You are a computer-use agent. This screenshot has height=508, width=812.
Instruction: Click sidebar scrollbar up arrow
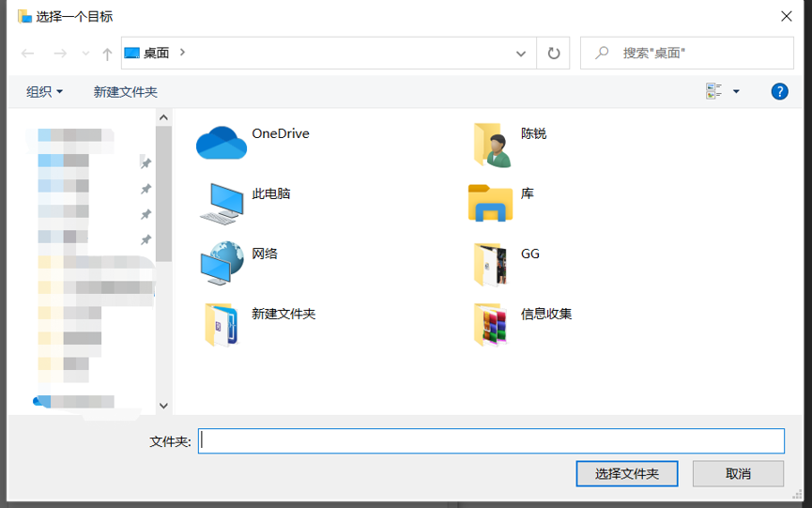(163, 117)
